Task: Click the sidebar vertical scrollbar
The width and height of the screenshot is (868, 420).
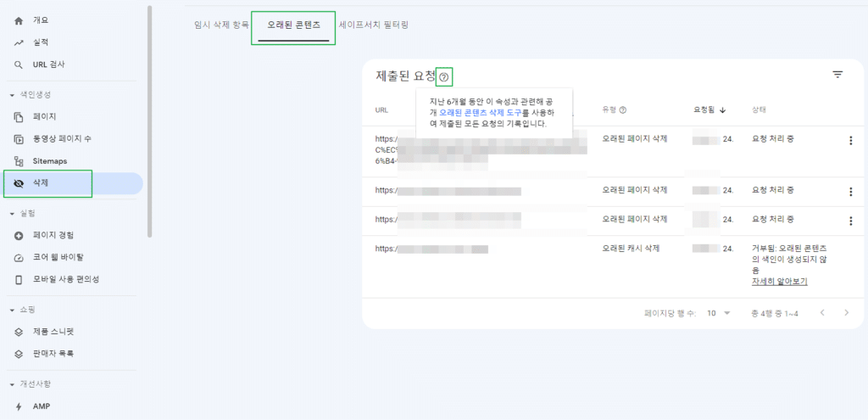Action: pos(149,122)
